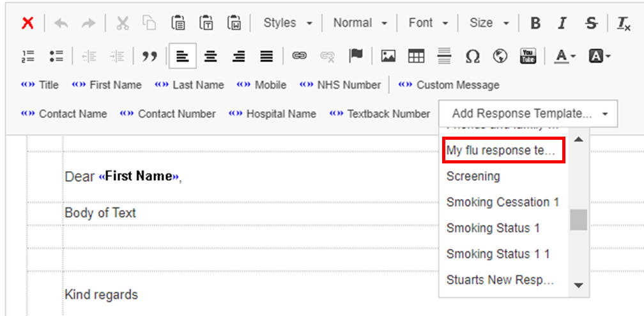Viewport: 644px width, 316px height.
Task: Insert a numbered list
Action: coord(27,56)
